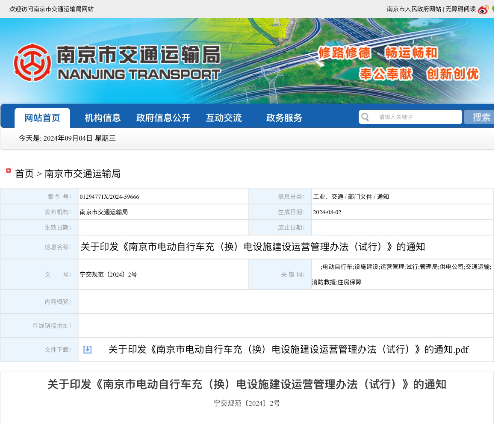Click the 废止日期 label cell
Viewport: 504px width, 424px height.
pos(280,227)
